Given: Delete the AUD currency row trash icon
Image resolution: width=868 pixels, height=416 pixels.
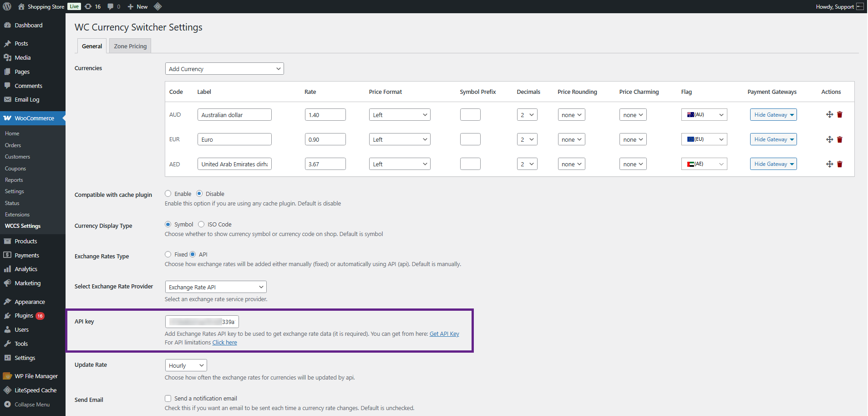Looking at the screenshot, I should tap(840, 115).
